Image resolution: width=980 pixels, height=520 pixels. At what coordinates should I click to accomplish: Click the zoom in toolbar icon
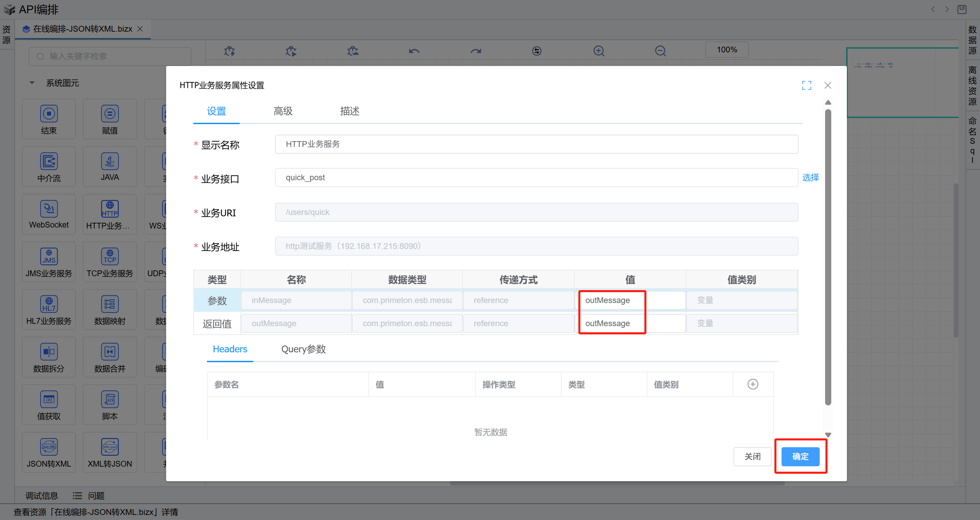pyautogui.click(x=599, y=51)
